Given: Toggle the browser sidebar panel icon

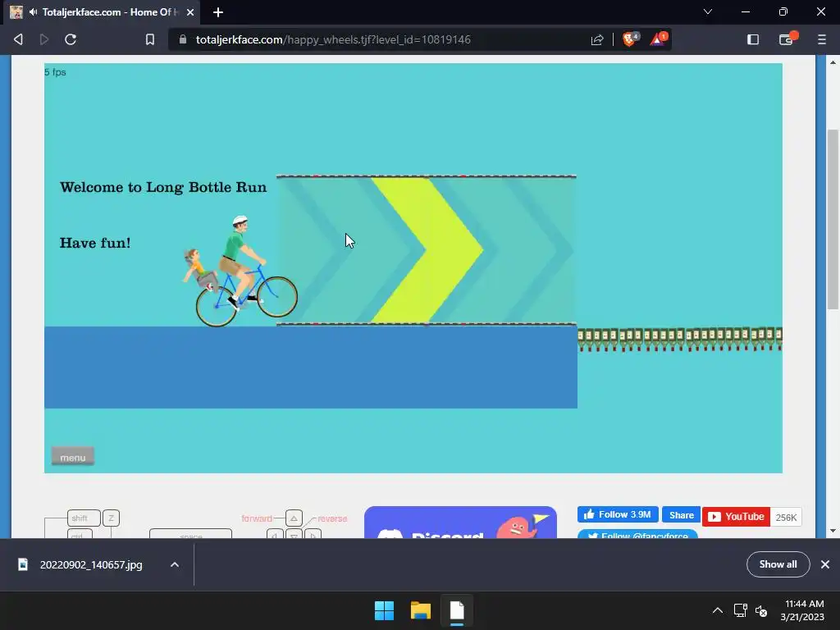Looking at the screenshot, I should point(753,39).
